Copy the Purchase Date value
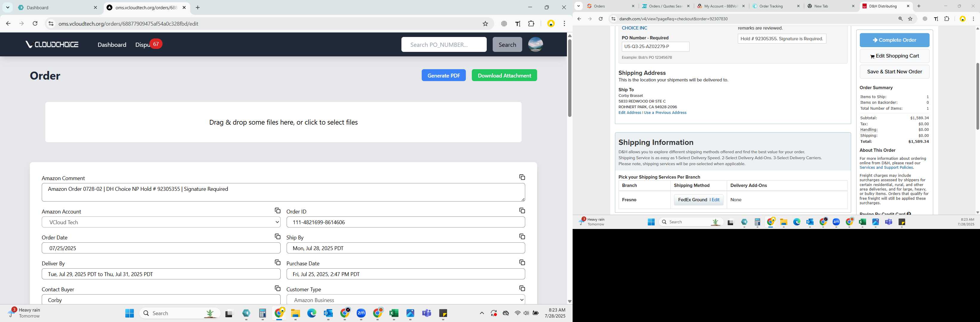 tap(522, 262)
